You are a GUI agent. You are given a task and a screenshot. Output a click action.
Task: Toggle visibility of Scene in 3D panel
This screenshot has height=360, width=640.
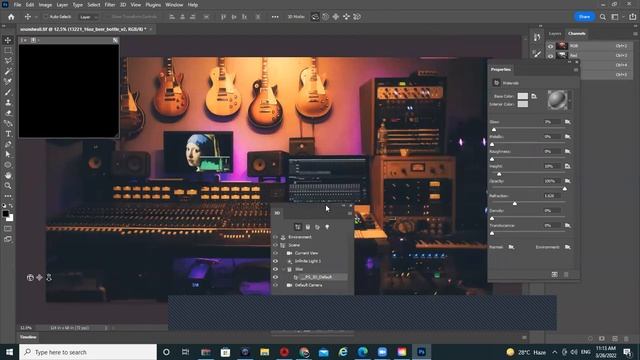click(x=275, y=245)
